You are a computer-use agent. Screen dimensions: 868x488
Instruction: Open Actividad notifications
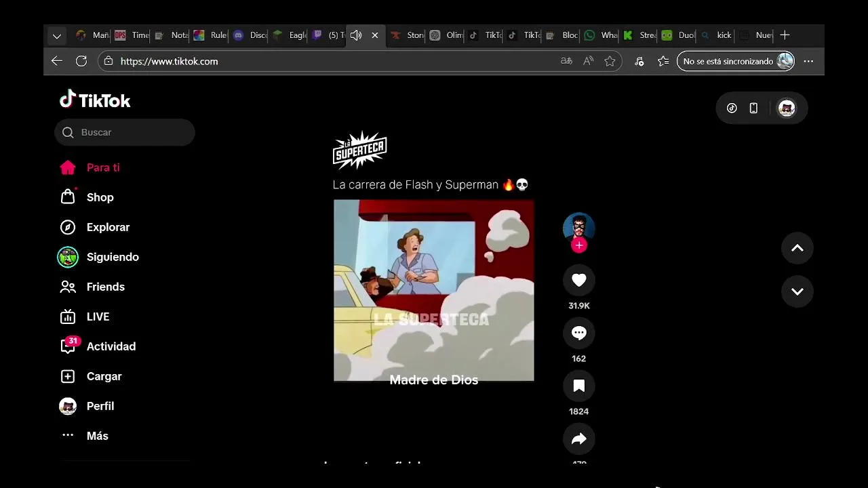[x=111, y=346]
